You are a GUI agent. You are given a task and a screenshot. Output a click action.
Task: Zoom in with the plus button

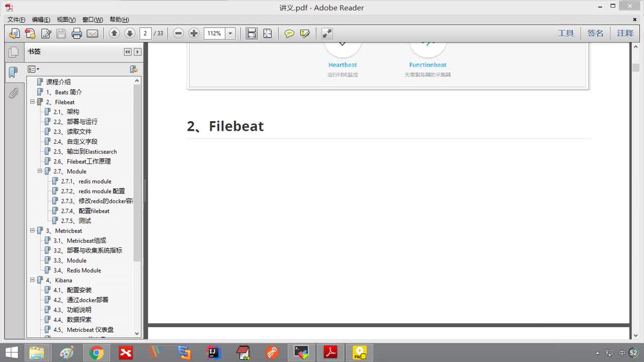click(194, 33)
